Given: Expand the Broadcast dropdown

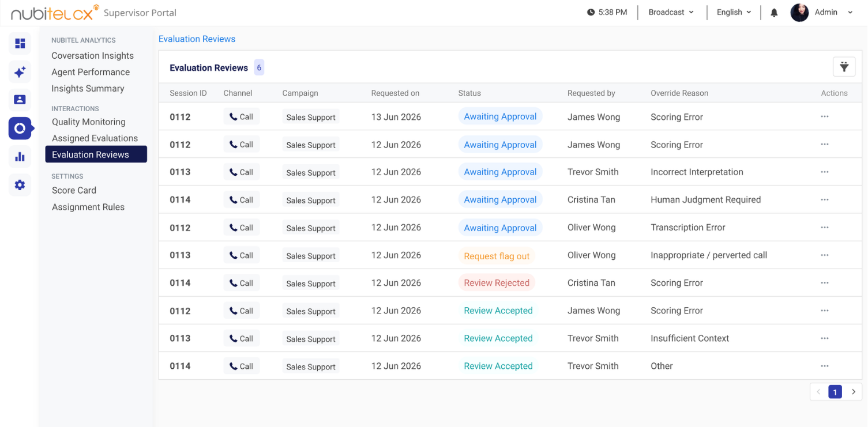Looking at the screenshot, I should tap(671, 12).
